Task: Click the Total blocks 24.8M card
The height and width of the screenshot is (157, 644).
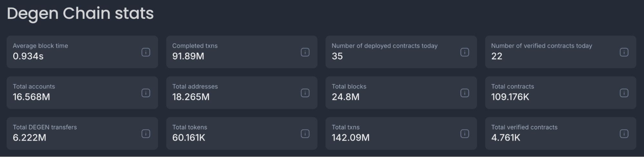Action: 401,93
